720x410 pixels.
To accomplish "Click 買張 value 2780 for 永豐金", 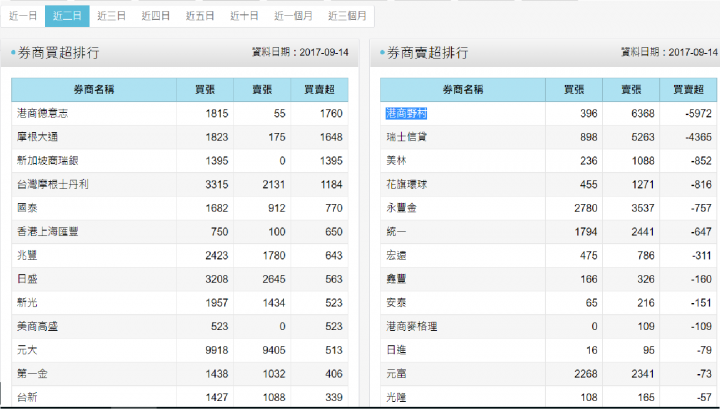I will pos(586,208).
